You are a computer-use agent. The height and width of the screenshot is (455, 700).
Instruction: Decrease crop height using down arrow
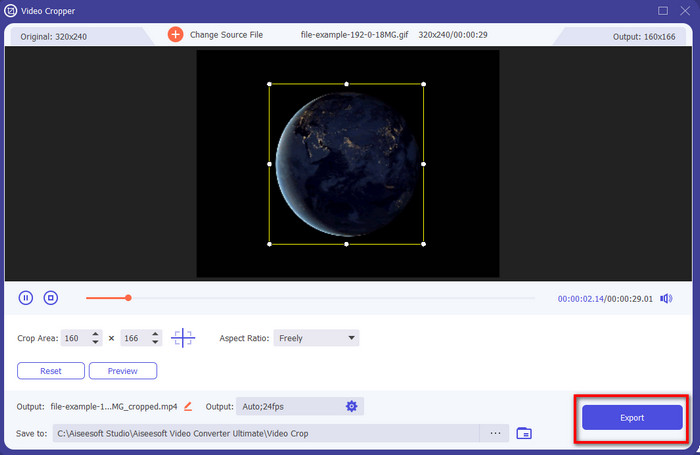click(155, 343)
